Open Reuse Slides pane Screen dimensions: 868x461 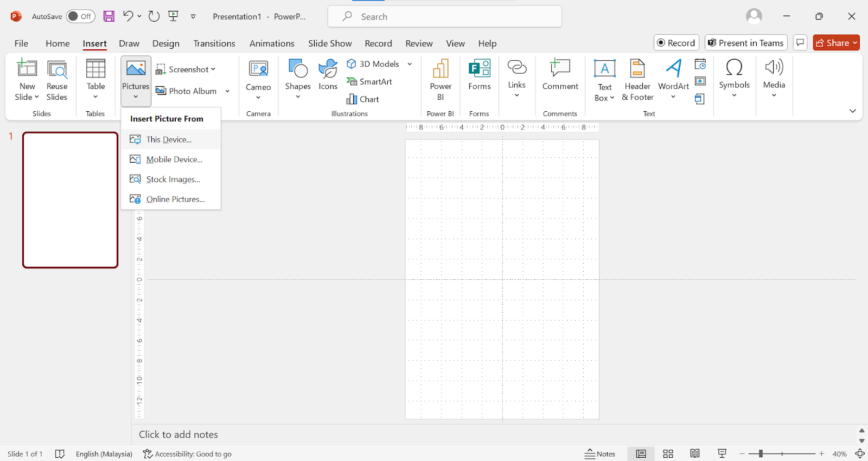[x=57, y=80]
